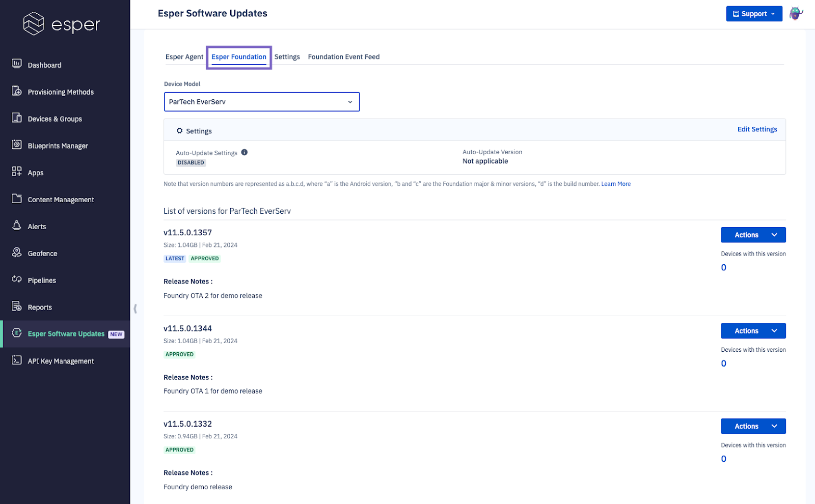Collapse the sidebar with the handle
This screenshot has height=504, width=815.
[x=135, y=309]
